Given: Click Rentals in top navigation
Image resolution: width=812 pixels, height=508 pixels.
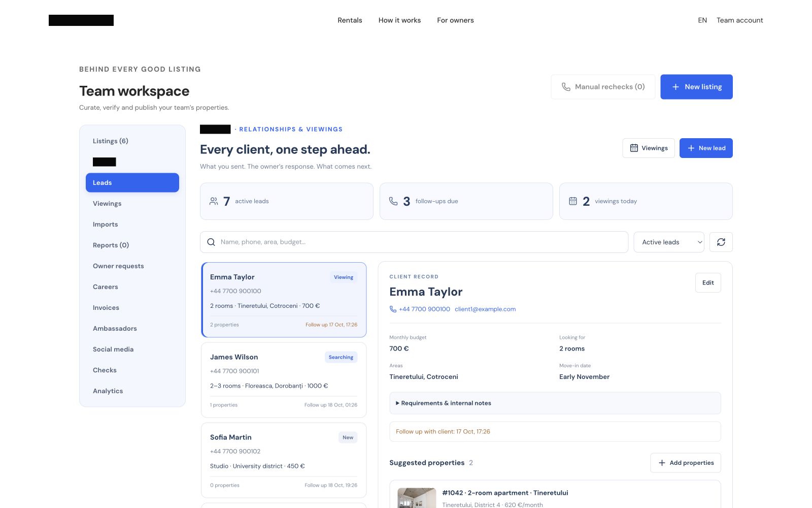Looking at the screenshot, I should coord(350,20).
